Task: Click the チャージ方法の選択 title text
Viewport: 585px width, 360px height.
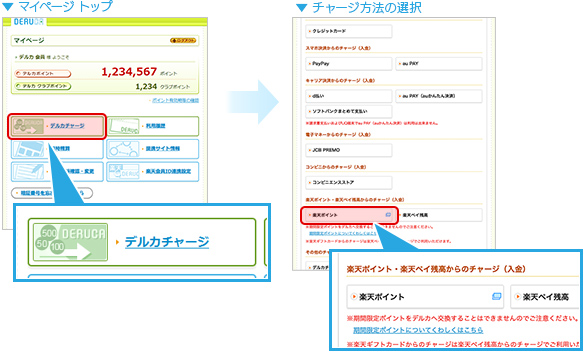Action: (x=367, y=7)
